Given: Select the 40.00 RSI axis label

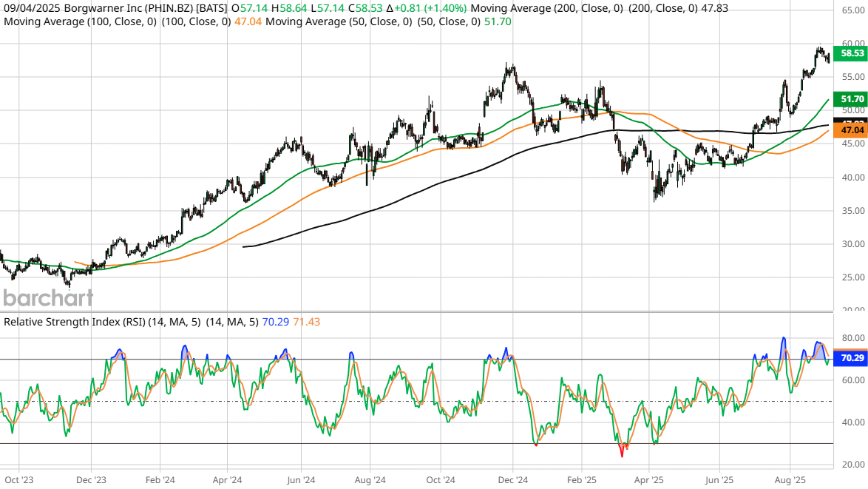Looking at the screenshot, I should click(x=853, y=422).
